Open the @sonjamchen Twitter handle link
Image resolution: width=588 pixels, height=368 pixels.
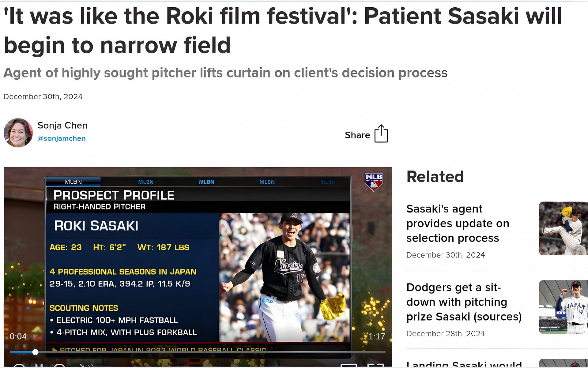[62, 138]
